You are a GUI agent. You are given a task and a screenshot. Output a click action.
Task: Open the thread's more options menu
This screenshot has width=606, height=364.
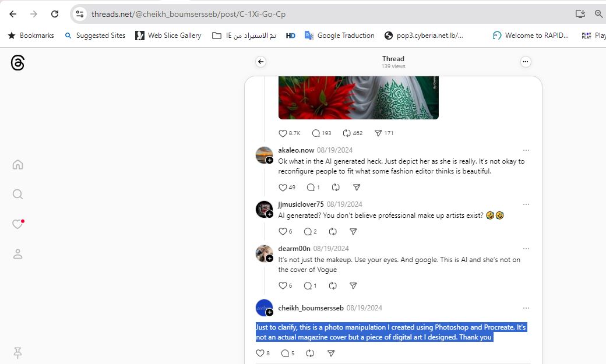coord(525,62)
